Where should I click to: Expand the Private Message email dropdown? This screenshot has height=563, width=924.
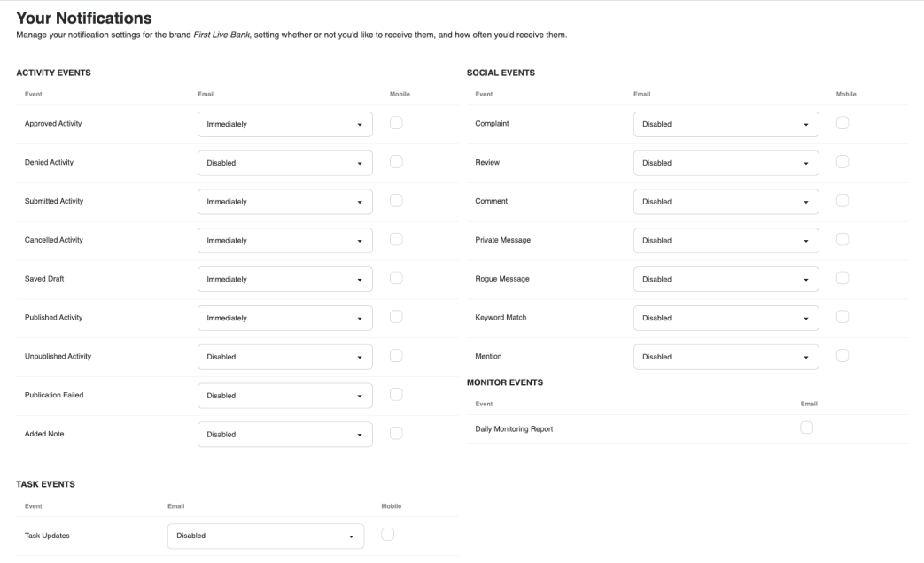726,241
